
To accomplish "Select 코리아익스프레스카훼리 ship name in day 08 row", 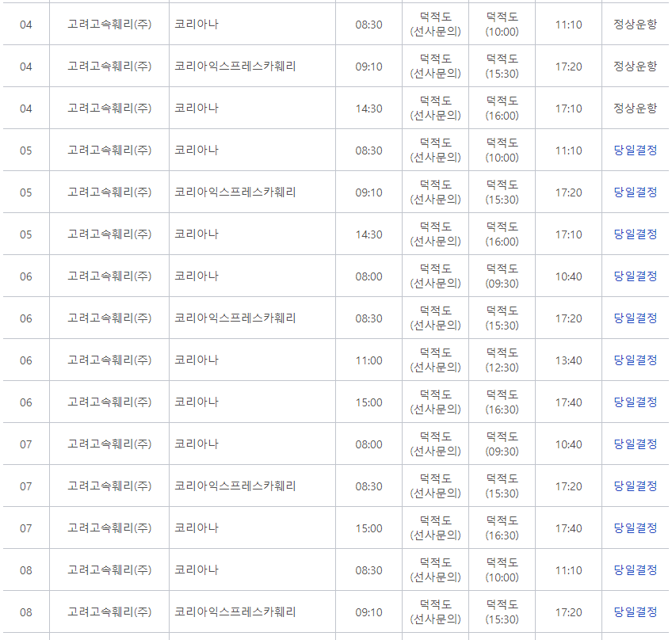I will 235,612.
